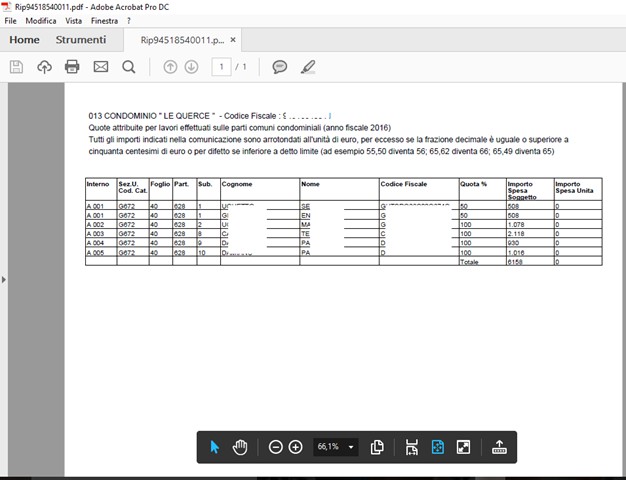Zoom in with the plus icon
The height and width of the screenshot is (480, 626).
click(x=295, y=447)
